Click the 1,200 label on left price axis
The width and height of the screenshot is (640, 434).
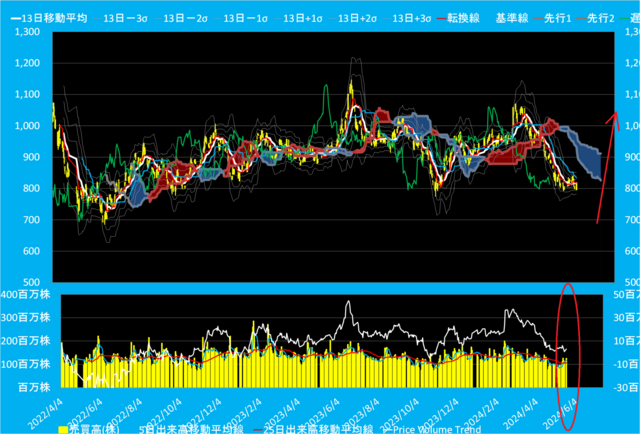point(27,63)
